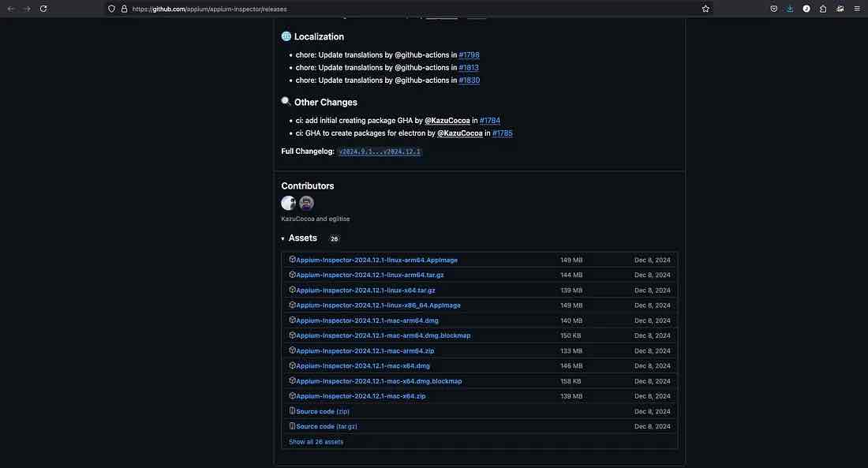Screen dimensions: 868x468
Task: Click the browser forward arrow
Action: pyautogui.click(x=27, y=9)
